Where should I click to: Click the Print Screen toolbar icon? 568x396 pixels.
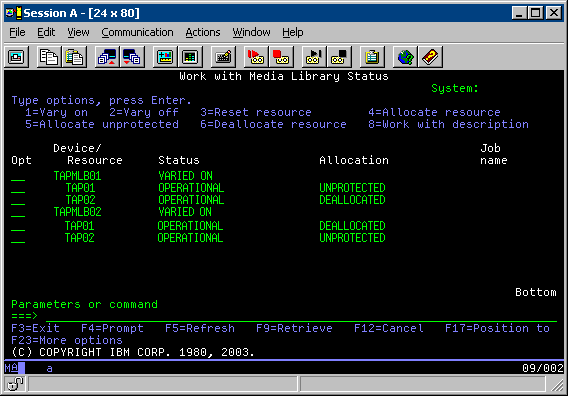(x=16, y=57)
